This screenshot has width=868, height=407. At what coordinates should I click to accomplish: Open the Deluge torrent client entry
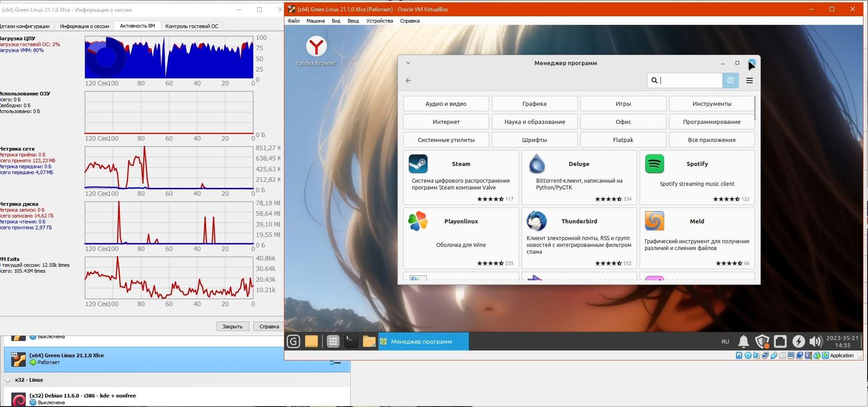579,177
